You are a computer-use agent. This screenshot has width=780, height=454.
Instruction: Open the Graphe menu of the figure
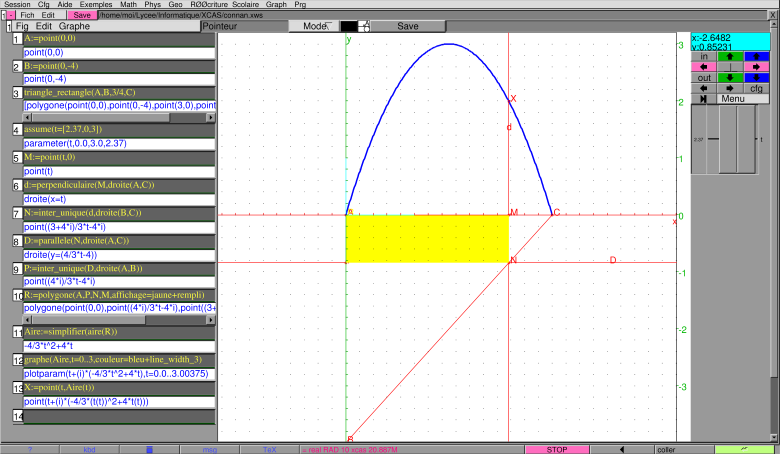pos(74,26)
